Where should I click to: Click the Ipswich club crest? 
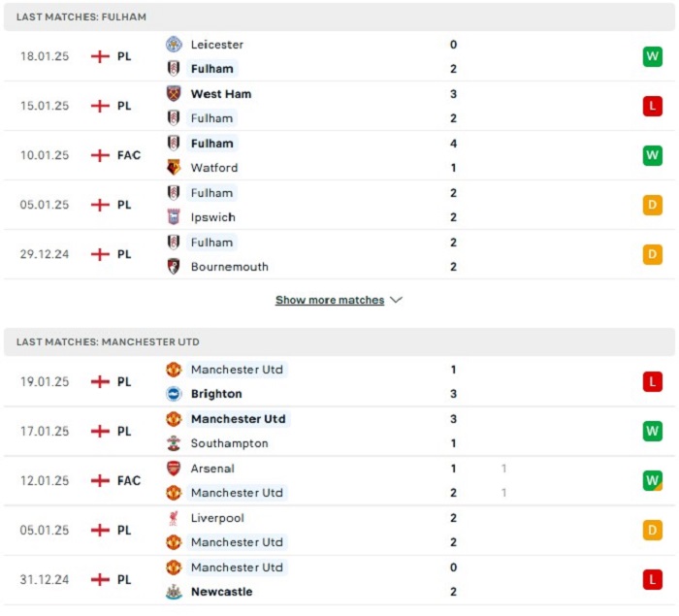tap(174, 216)
